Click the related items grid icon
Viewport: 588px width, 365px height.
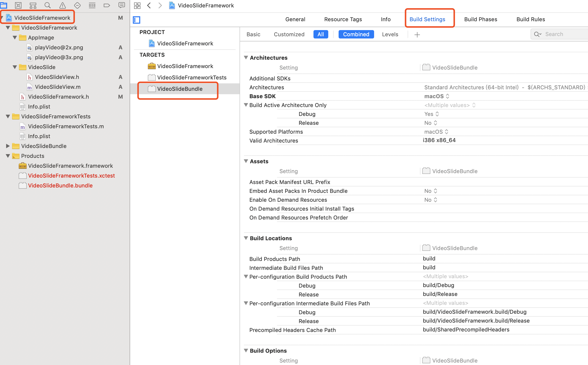coord(137,5)
